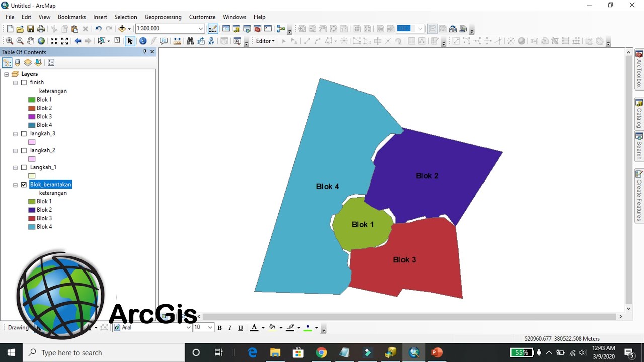
Task: Collapse the finish layer legend
Action: click(16, 83)
